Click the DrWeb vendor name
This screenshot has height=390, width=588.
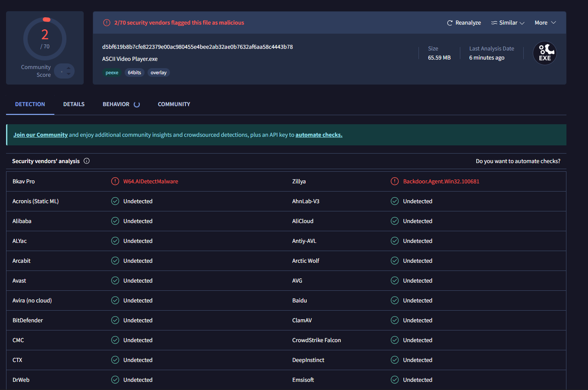pos(21,380)
